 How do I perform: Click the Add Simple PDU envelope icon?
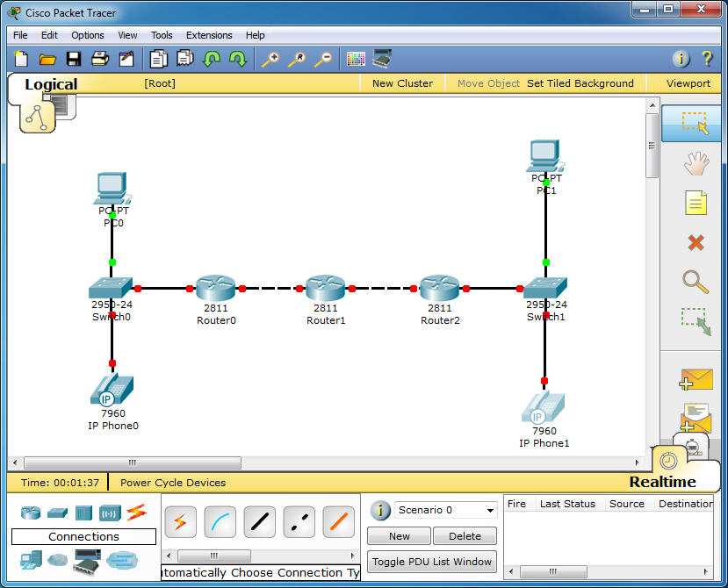(x=696, y=380)
